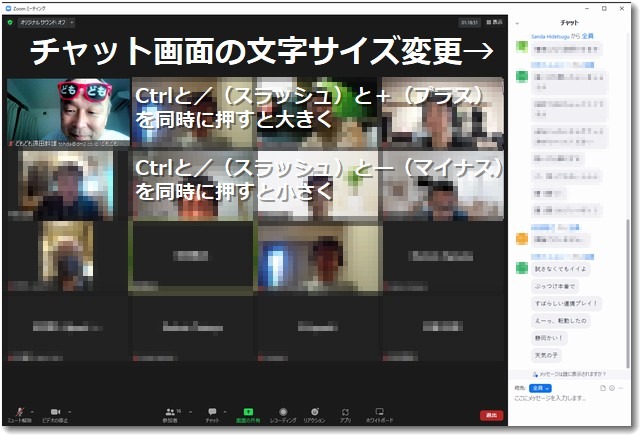640x435 pixels.
Task: Select chat message 静岡かい！
Action: click(549, 338)
